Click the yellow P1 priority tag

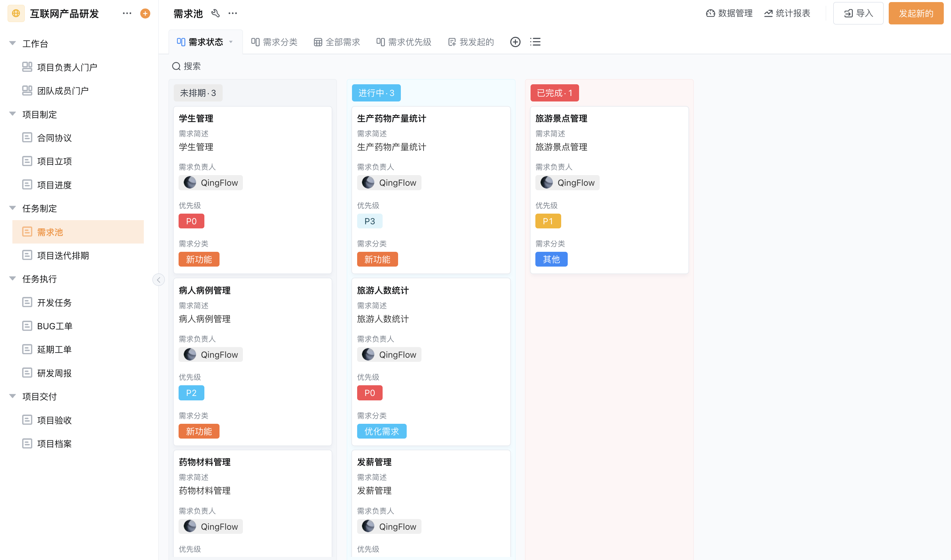pyautogui.click(x=548, y=221)
